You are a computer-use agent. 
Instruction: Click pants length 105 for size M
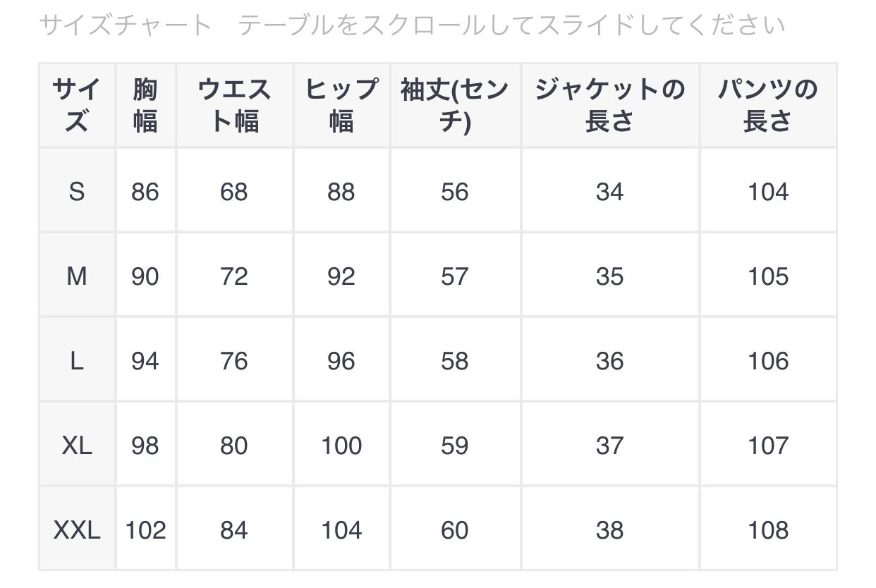tap(767, 276)
